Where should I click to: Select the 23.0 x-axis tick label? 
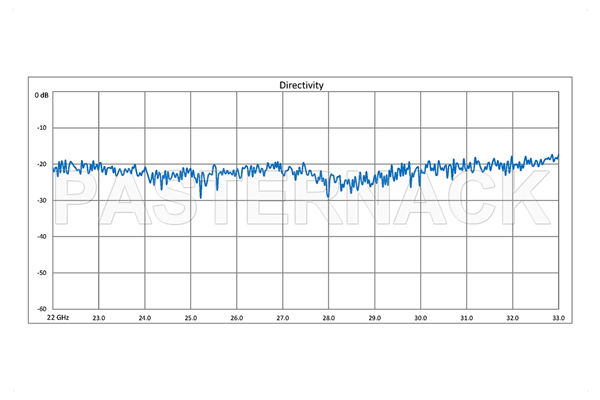(x=98, y=318)
